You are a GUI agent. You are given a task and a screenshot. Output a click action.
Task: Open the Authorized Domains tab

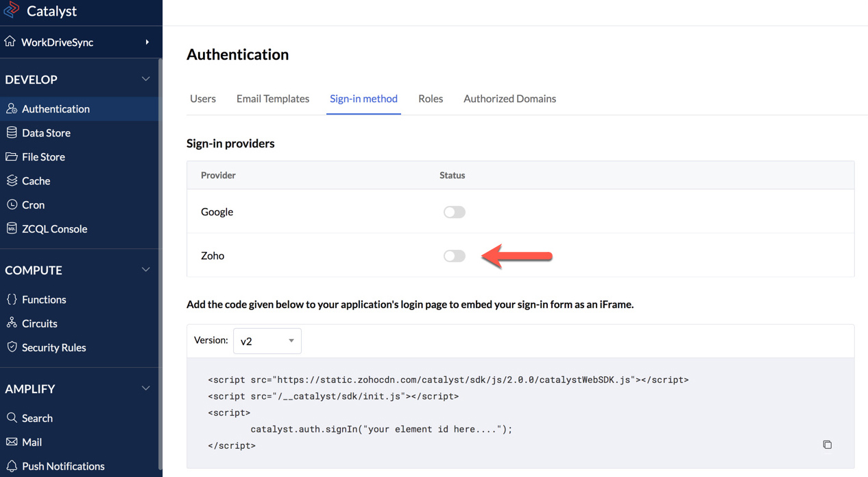pos(509,98)
